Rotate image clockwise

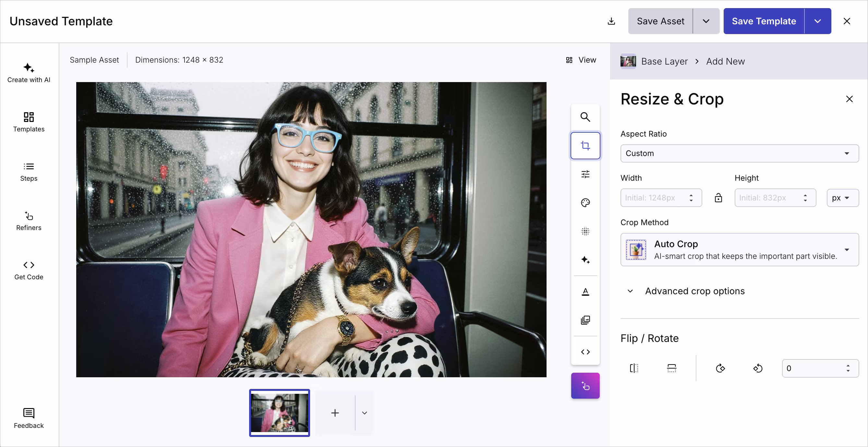(720, 368)
